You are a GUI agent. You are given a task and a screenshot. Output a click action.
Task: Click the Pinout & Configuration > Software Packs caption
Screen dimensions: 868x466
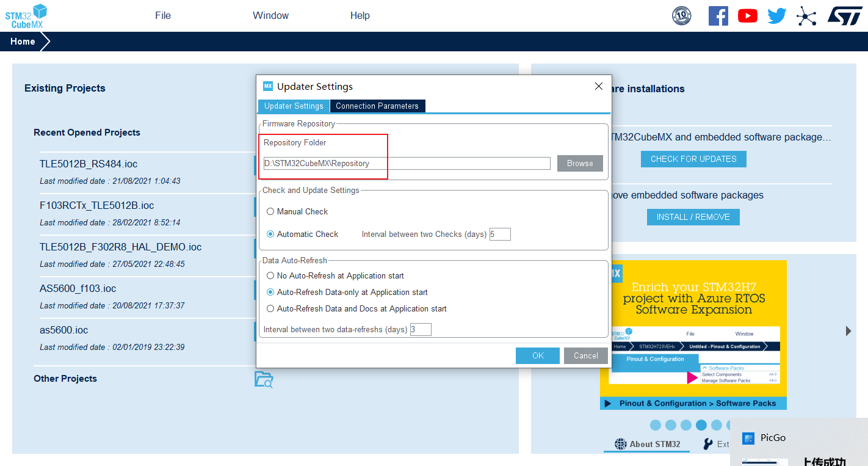click(698, 404)
